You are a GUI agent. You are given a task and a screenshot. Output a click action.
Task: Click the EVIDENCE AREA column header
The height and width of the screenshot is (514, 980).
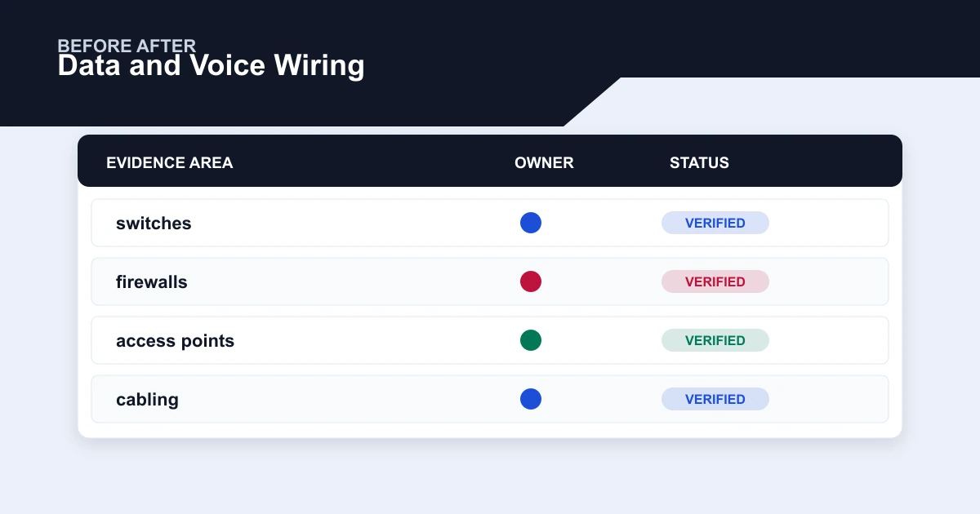[x=170, y=162]
